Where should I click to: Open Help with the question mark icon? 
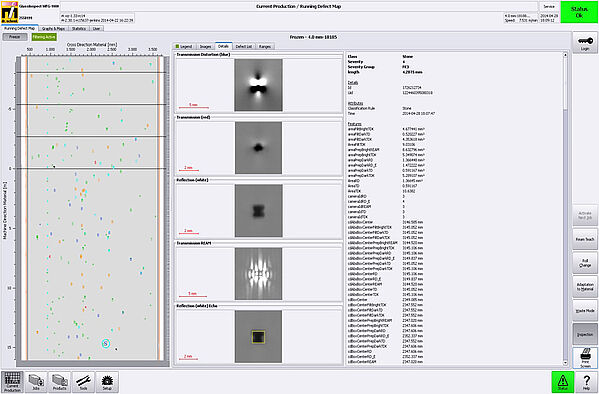(586, 381)
